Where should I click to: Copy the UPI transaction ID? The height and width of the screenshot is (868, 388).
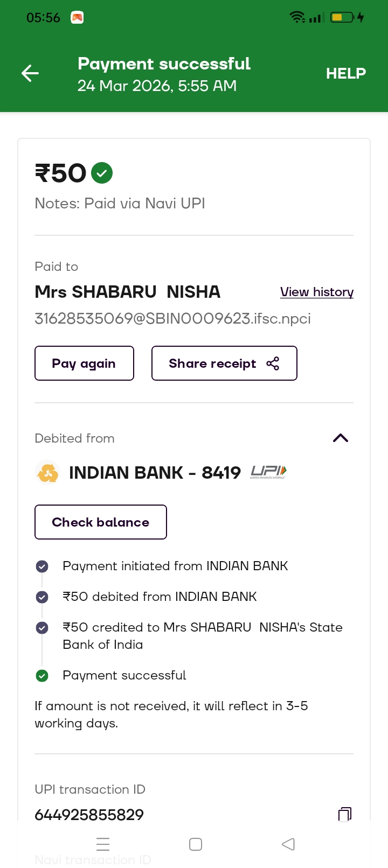[344, 814]
